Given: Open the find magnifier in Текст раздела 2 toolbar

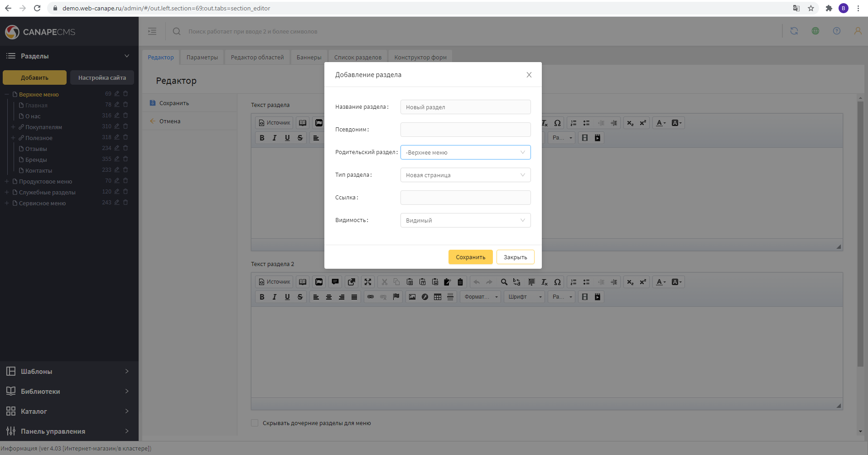Looking at the screenshot, I should click(504, 282).
